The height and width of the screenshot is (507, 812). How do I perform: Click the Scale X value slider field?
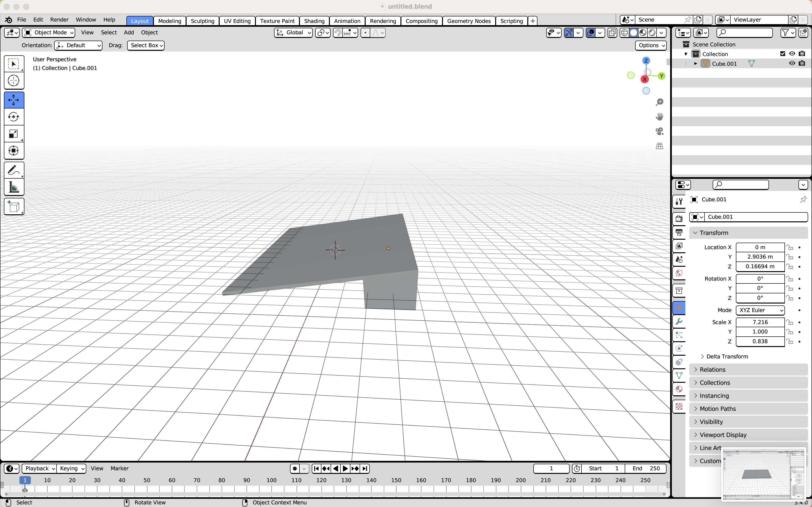(x=760, y=322)
